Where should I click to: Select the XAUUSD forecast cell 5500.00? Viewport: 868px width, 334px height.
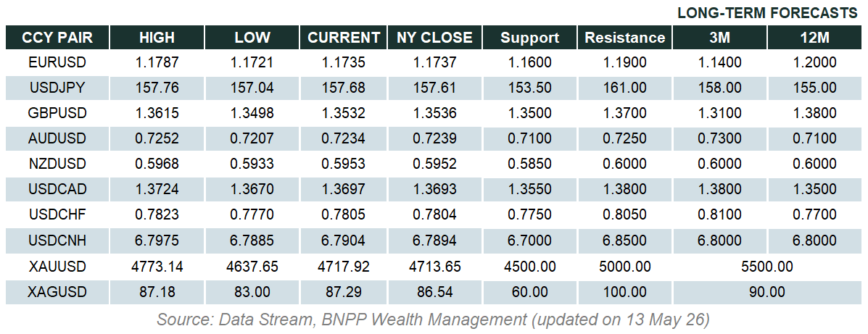pos(766,267)
